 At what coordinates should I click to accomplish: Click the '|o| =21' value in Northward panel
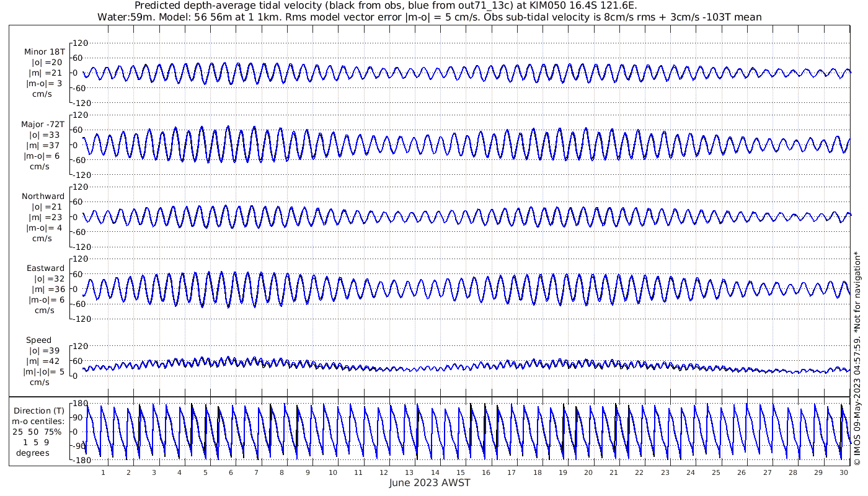point(47,206)
